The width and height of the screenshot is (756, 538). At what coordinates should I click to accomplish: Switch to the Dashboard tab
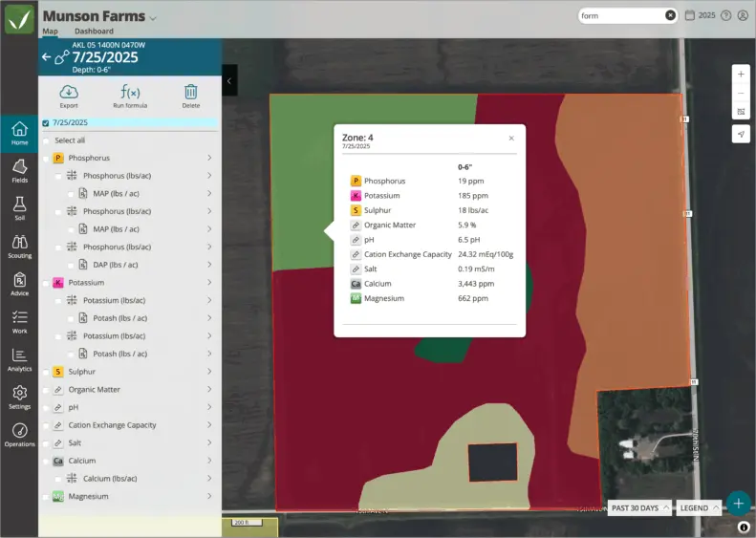(x=94, y=32)
